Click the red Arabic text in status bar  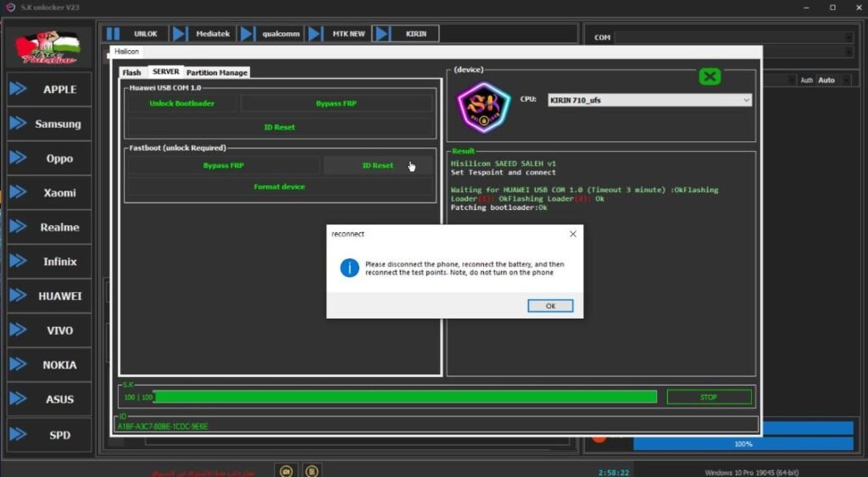point(203,473)
